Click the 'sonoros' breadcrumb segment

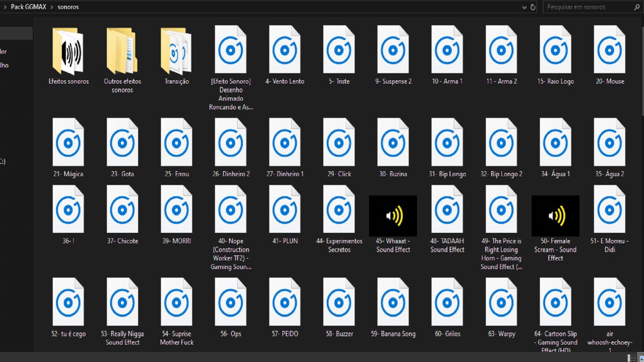pyautogui.click(x=68, y=7)
